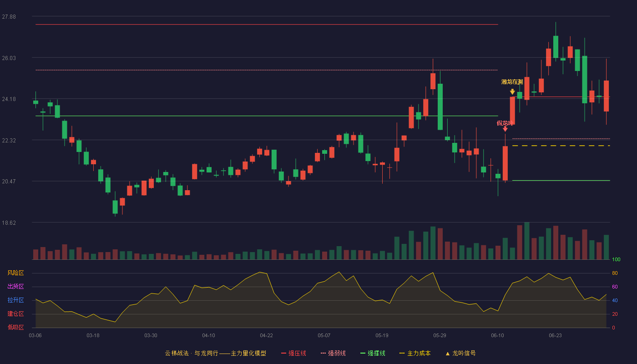Click the red 假龙吟 signal arrow
Screen dimensions: 637x364
(505, 129)
